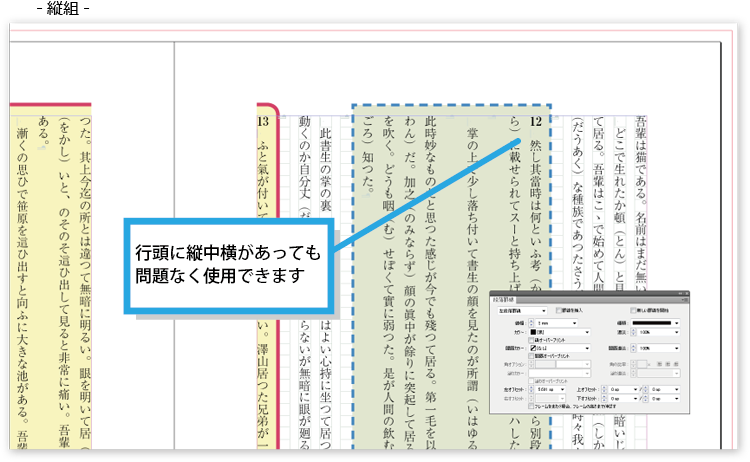Screen dimensions: 750x462
Task: Click the line starting 漸くの思ひで笹原 on the left page
Action: pos(22,287)
